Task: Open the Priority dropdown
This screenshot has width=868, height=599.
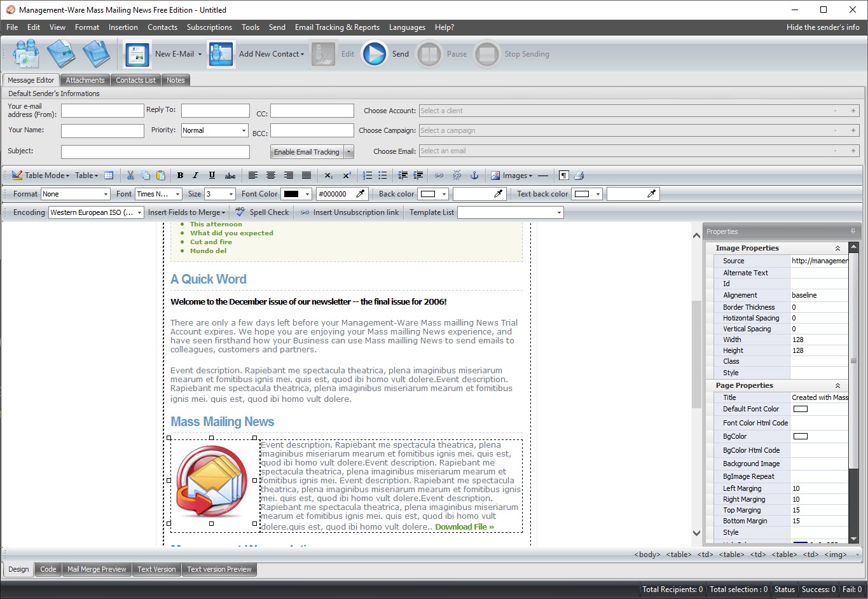Action: click(214, 130)
